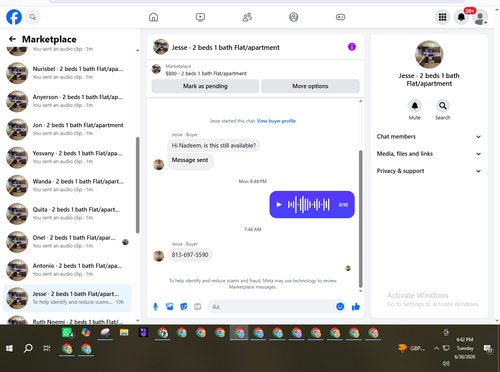Seek within the audio clip waveform
The height and width of the screenshot is (372, 500).
pyautogui.click(x=309, y=204)
